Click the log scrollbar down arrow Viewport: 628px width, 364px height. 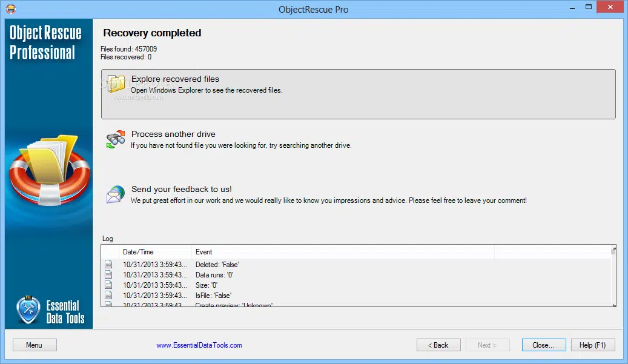[x=614, y=305]
